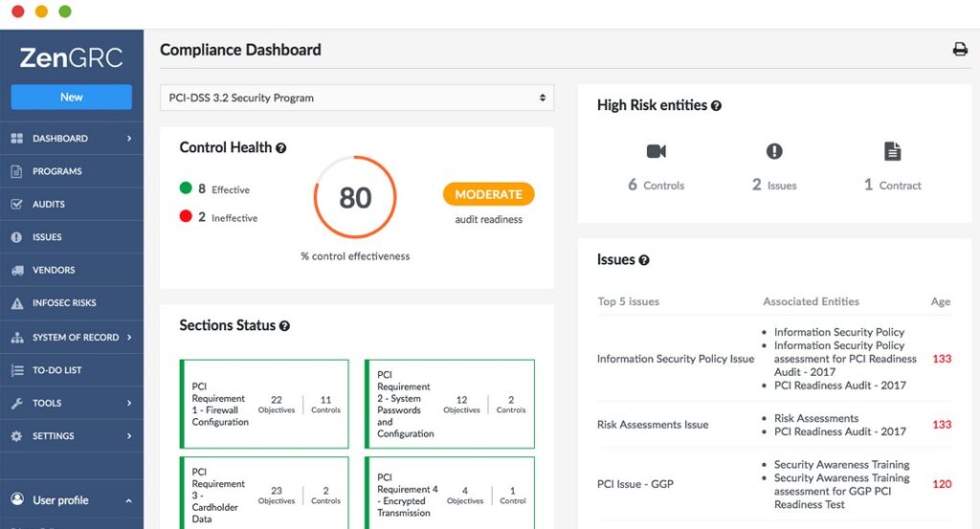Click the Issues panel help icon
980x529 pixels.
click(644, 260)
